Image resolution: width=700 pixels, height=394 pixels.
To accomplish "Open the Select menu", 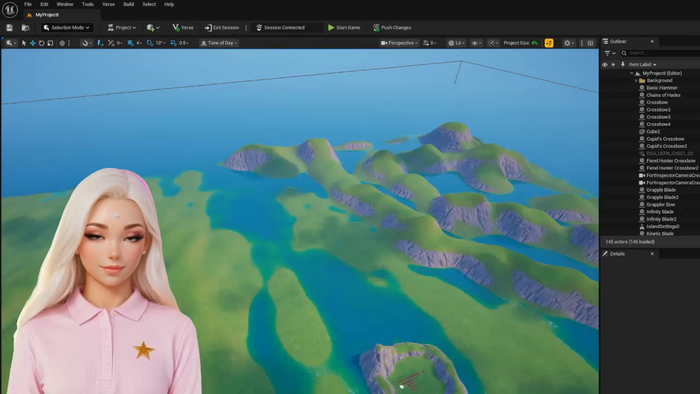I will 149,4.
